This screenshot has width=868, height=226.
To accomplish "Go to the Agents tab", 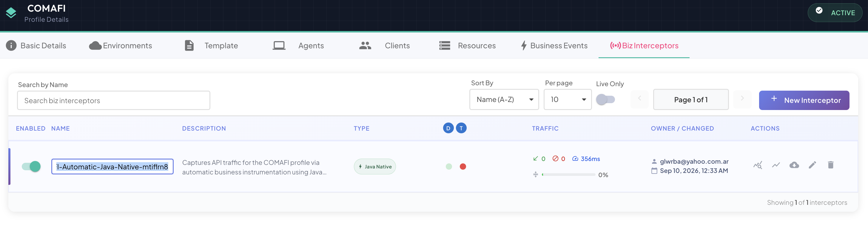I will pos(298,46).
